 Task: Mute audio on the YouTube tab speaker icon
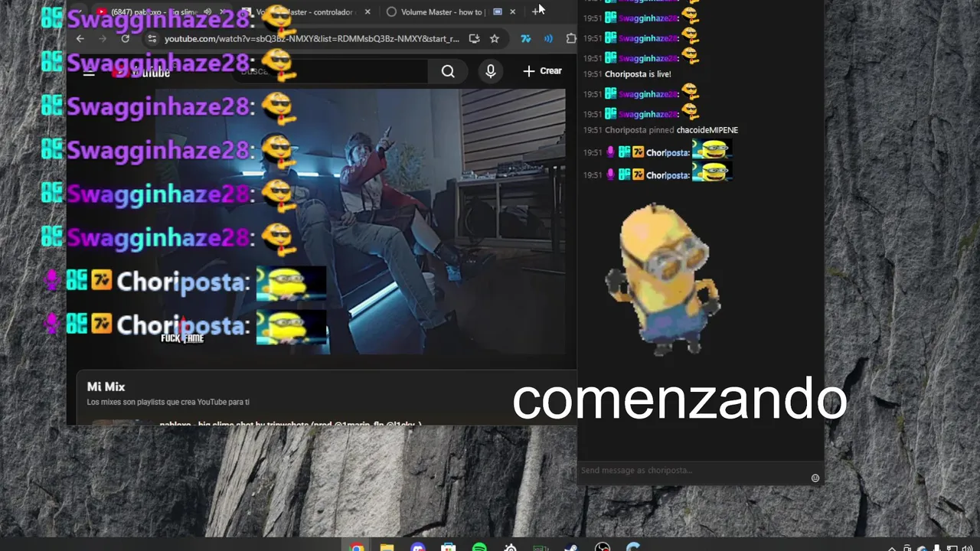pyautogui.click(x=207, y=11)
